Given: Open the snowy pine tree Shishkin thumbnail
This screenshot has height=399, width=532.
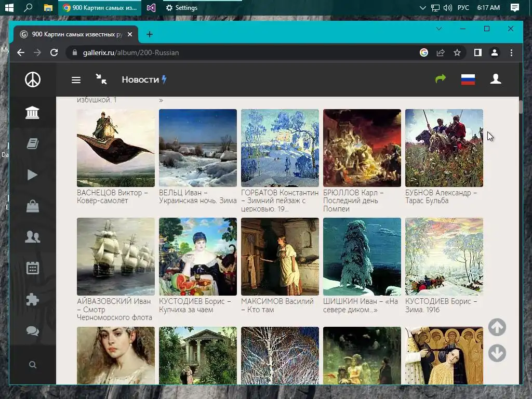Looking at the screenshot, I should 362,257.
